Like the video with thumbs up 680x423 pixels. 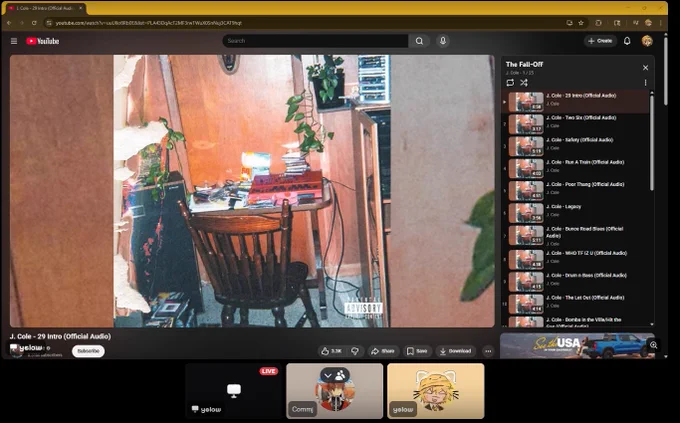pos(332,351)
